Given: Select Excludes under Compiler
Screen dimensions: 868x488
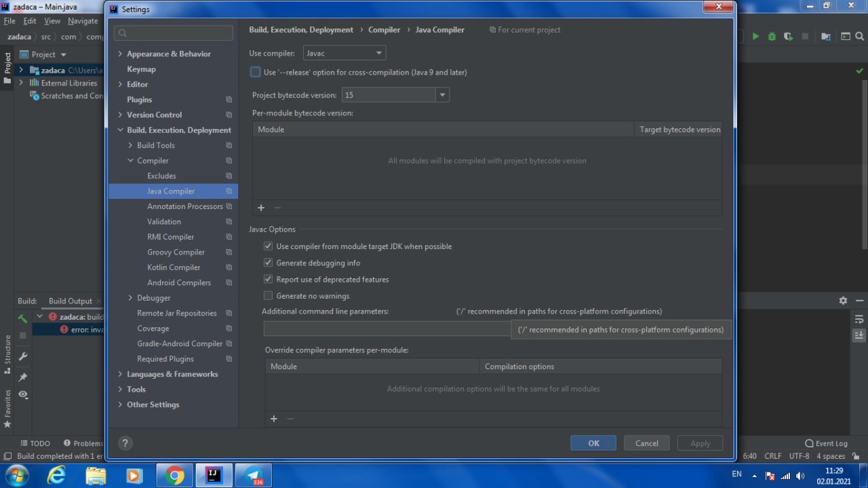Looking at the screenshot, I should (x=161, y=176).
